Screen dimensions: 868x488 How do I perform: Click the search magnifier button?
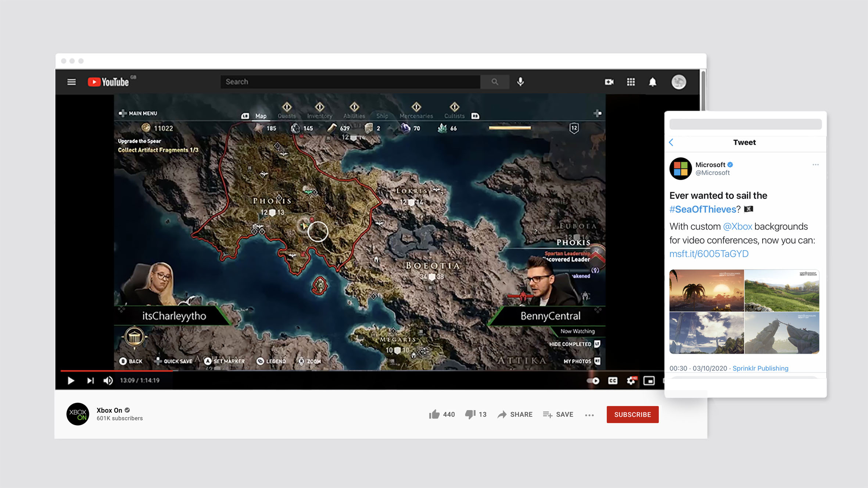tap(495, 82)
